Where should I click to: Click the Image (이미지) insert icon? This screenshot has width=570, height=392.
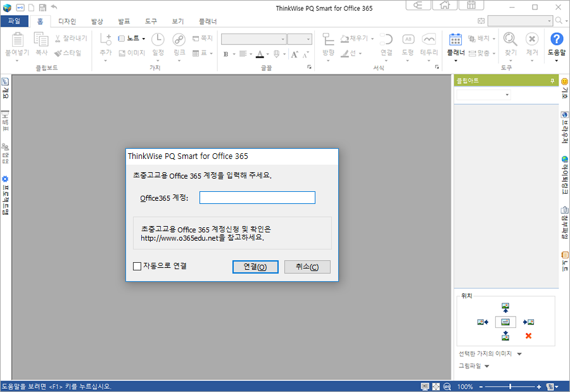tap(122, 53)
